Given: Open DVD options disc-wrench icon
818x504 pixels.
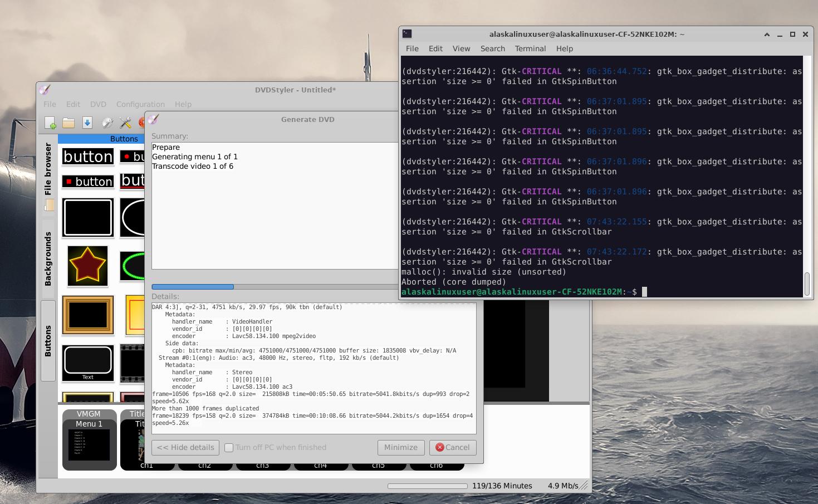Looking at the screenshot, I should coord(107,123).
